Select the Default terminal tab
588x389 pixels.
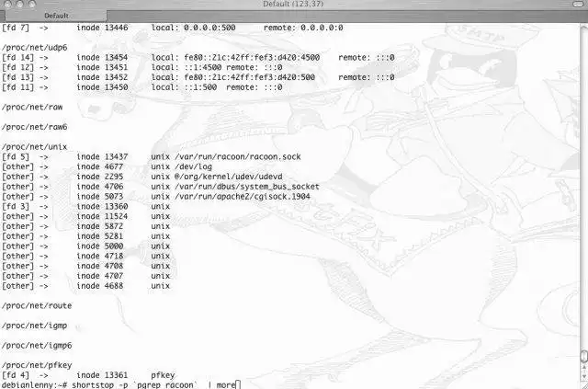pos(56,16)
